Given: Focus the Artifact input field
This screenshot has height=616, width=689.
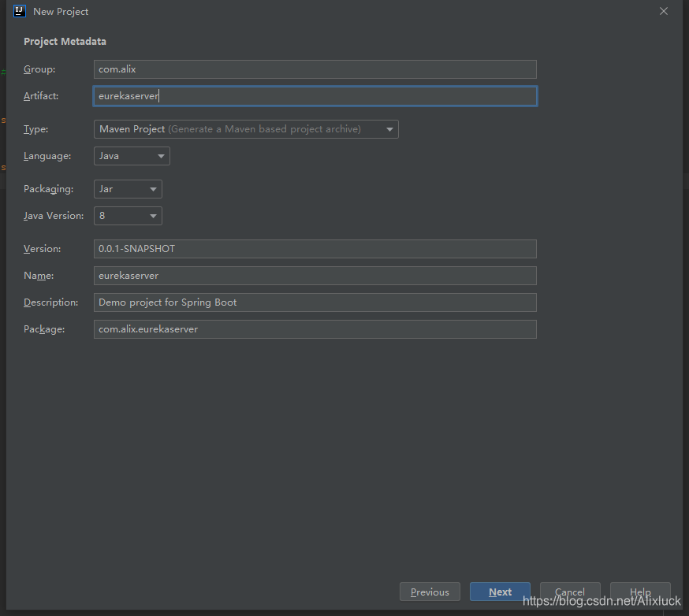Looking at the screenshot, I should 315,96.
